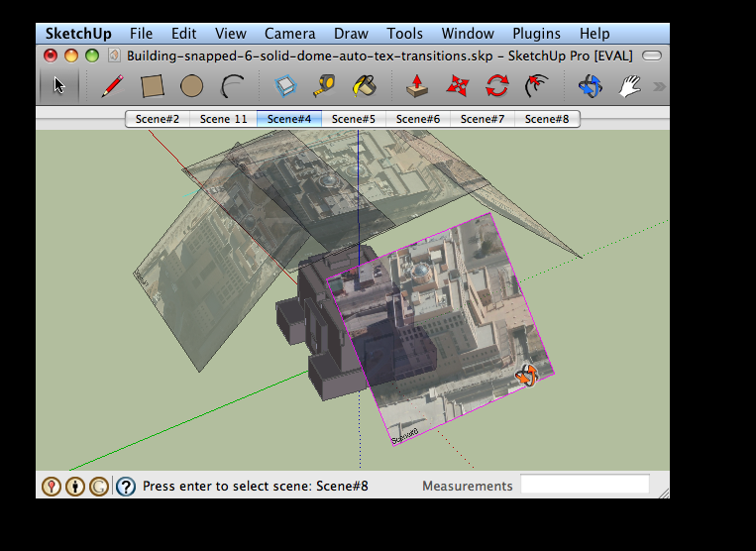
Task: Switch to the Scene#8 tab
Action: click(x=546, y=119)
